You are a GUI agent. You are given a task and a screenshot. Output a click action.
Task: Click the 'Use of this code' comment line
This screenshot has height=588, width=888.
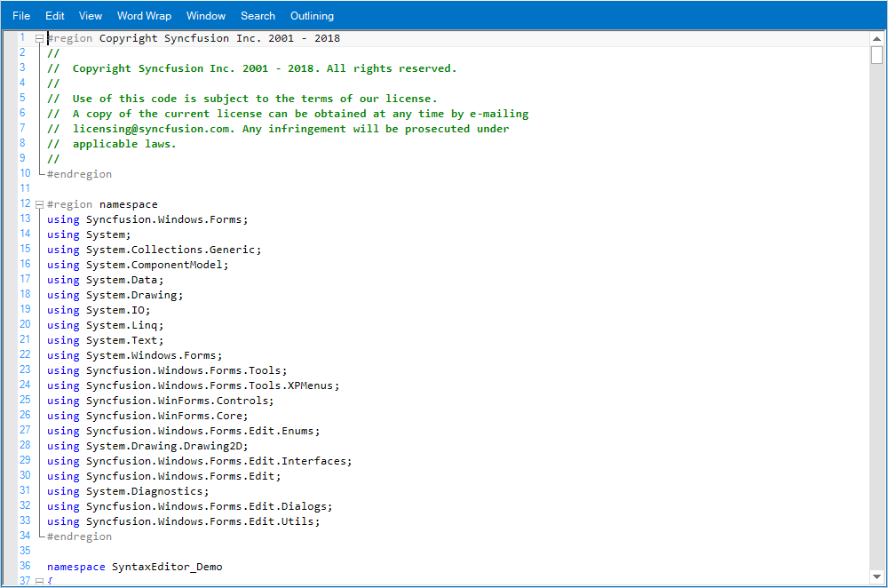point(242,99)
